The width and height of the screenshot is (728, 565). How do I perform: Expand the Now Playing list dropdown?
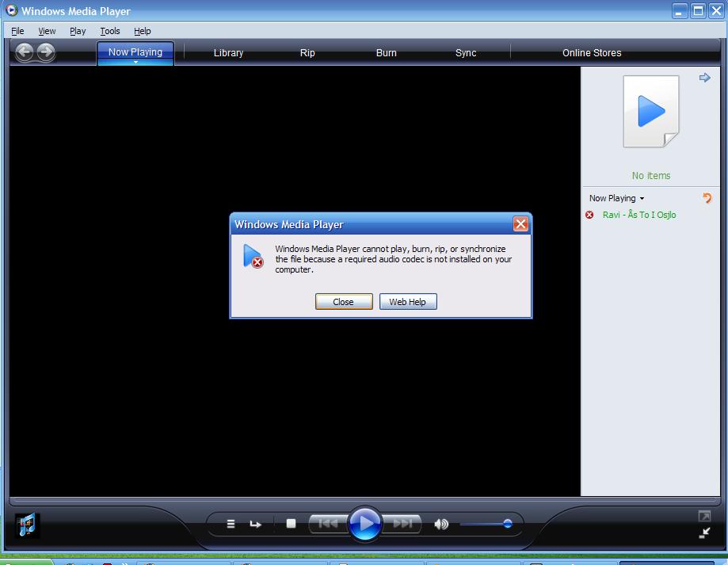tap(642, 199)
